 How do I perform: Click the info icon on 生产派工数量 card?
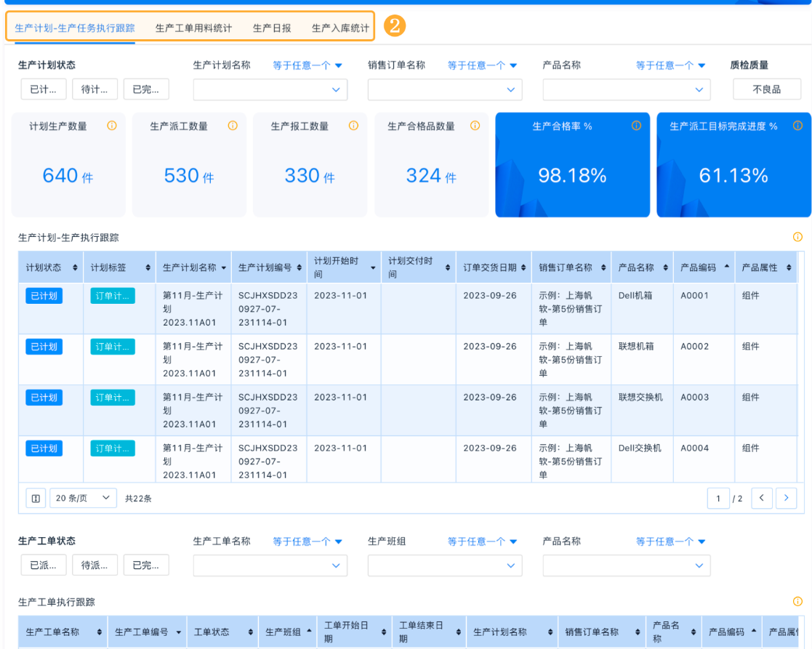[x=233, y=126]
